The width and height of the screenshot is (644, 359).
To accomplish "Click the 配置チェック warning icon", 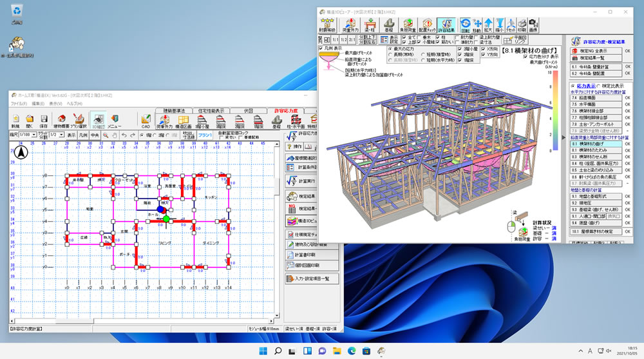I will coord(427,25).
